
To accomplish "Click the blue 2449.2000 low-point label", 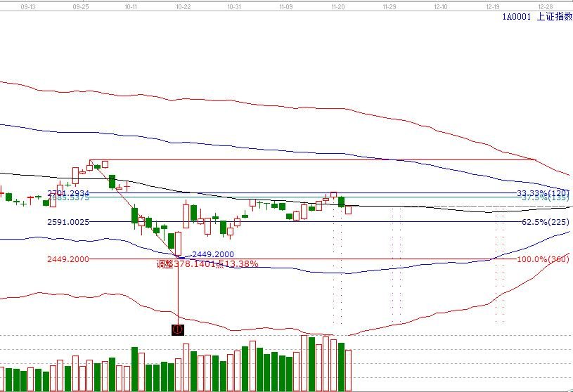I will 213,254.
